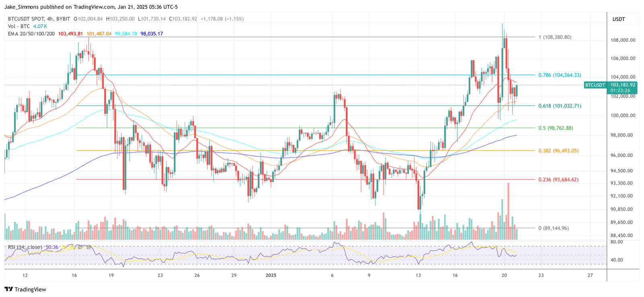Click the 106,000.00 price axis label
644x297 pixels.
pyautogui.click(x=623, y=58)
